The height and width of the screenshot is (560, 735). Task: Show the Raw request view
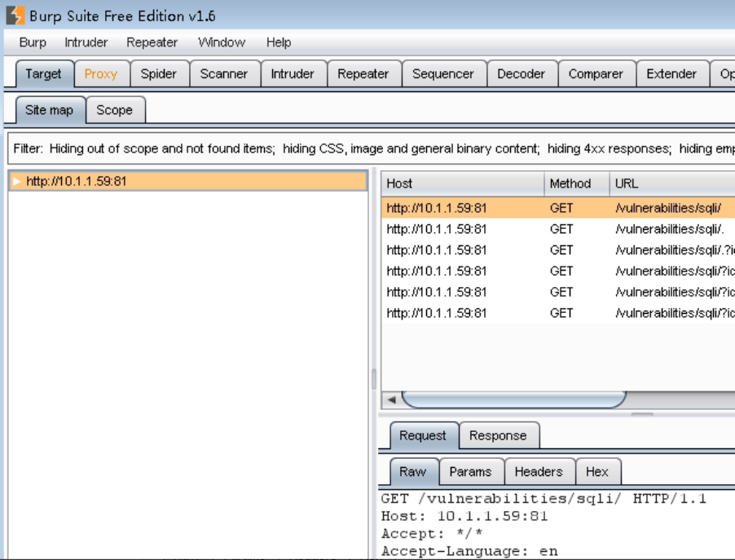(x=413, y=472)
